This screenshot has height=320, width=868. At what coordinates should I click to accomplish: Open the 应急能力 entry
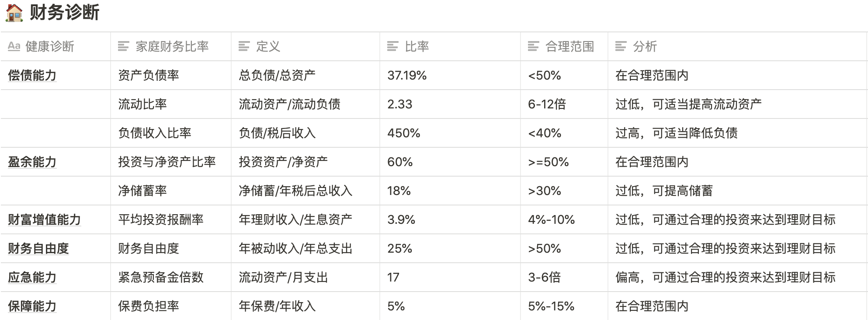32,277
